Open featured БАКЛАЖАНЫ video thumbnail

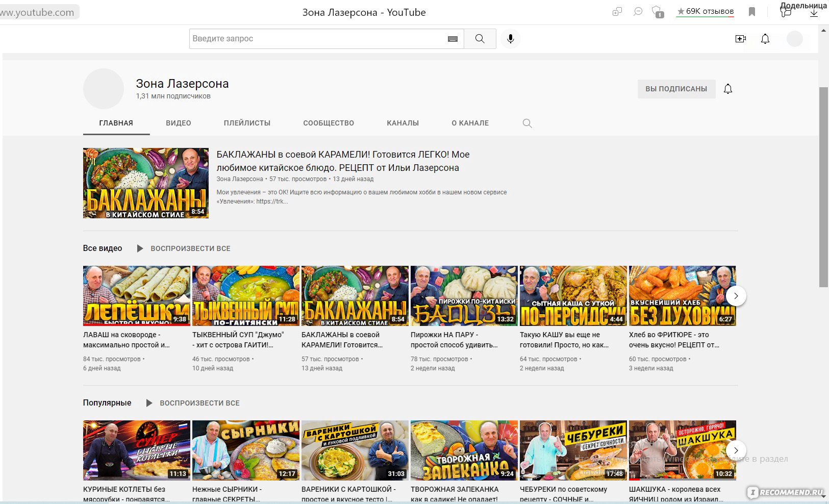(x=146, y=183)
